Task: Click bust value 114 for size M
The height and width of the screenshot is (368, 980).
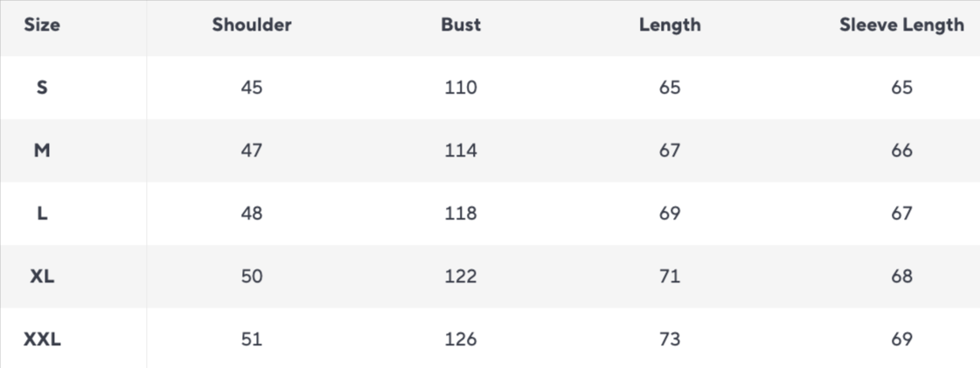Action: pos(461,150)
